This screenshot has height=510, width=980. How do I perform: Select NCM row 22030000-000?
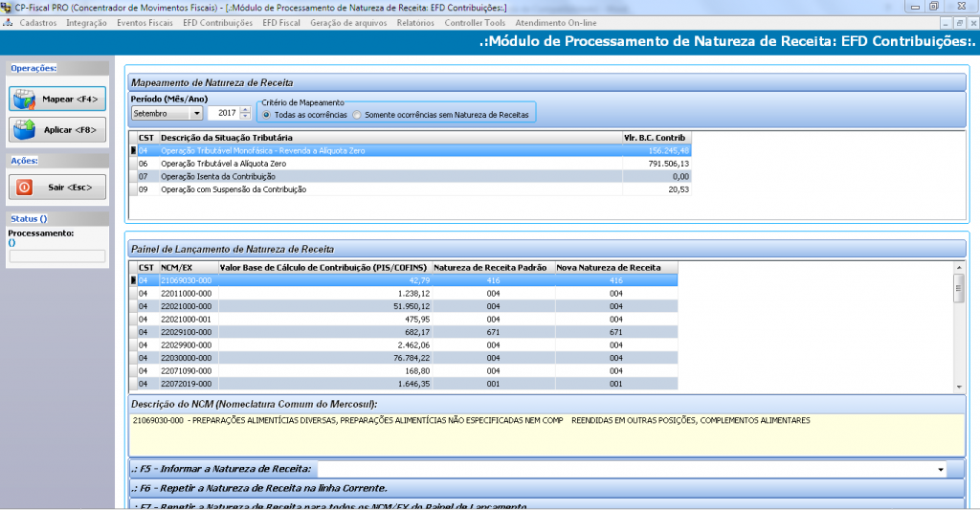pos(404,358)
